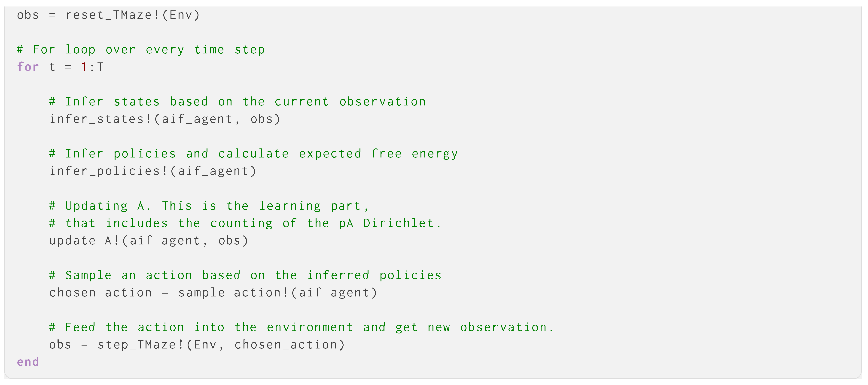Click the step_TMaze! function name

140,345
